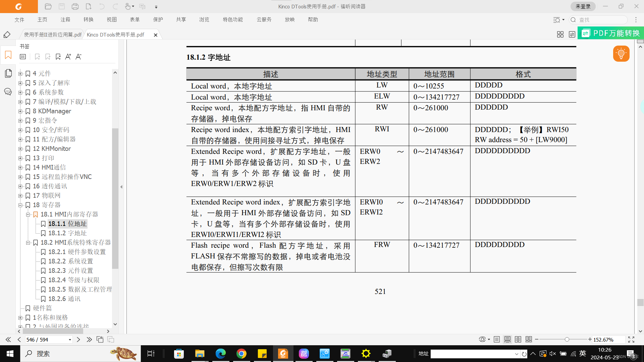
Task: Open the page number dropdown
Action: (70, 340)
